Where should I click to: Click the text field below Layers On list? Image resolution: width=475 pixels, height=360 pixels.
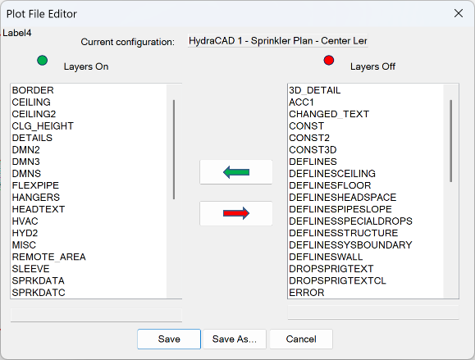coord(96,315)
